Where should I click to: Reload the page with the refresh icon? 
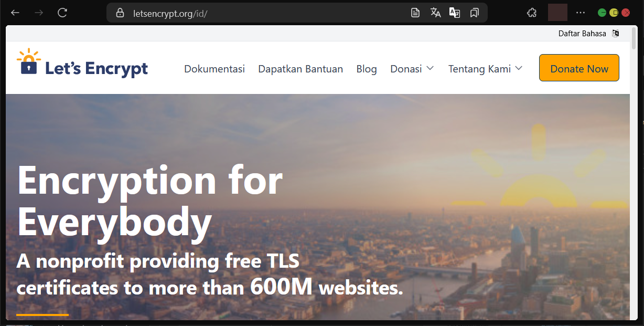tap(62, 13)
